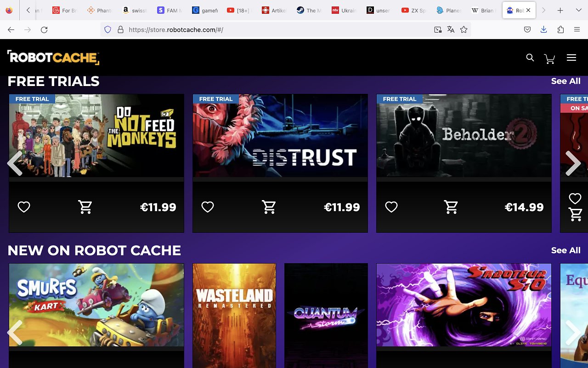The width and height of the screenshot is (588, 368).
Task: View site security lock info
Action: [120, 29]
